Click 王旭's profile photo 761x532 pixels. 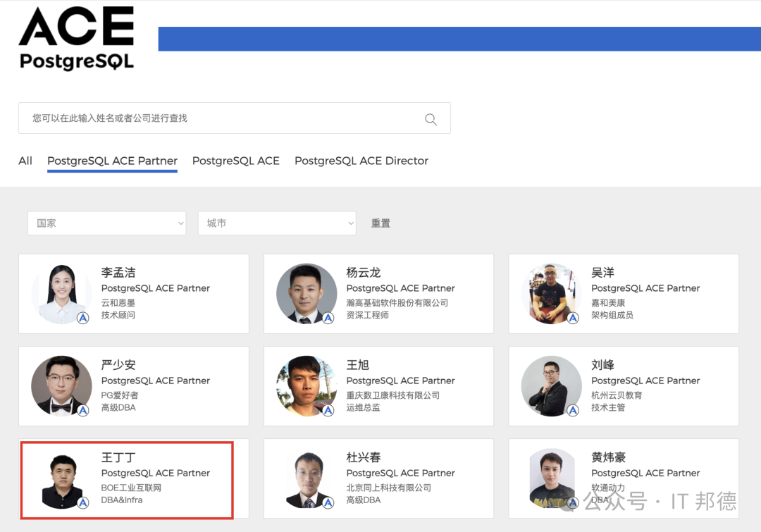[x=307, y=386]
